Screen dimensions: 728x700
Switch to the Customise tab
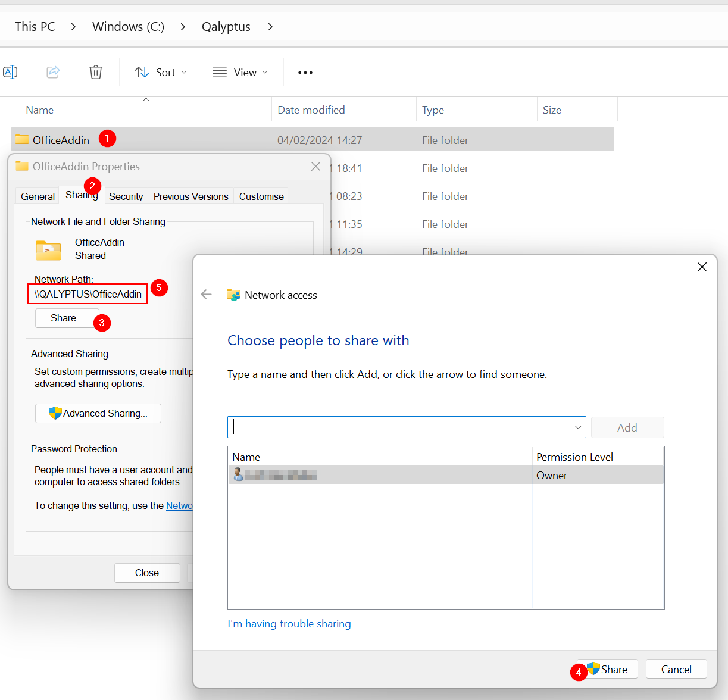pyautogui.click(x=261, y=196)
